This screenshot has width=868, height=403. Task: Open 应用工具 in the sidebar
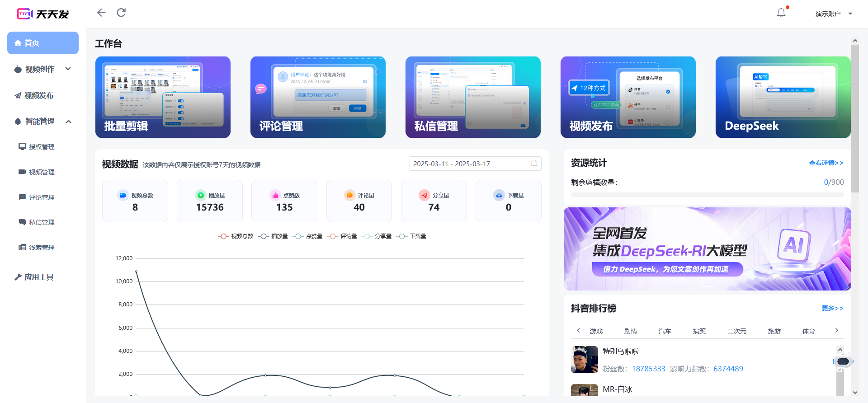39,277
